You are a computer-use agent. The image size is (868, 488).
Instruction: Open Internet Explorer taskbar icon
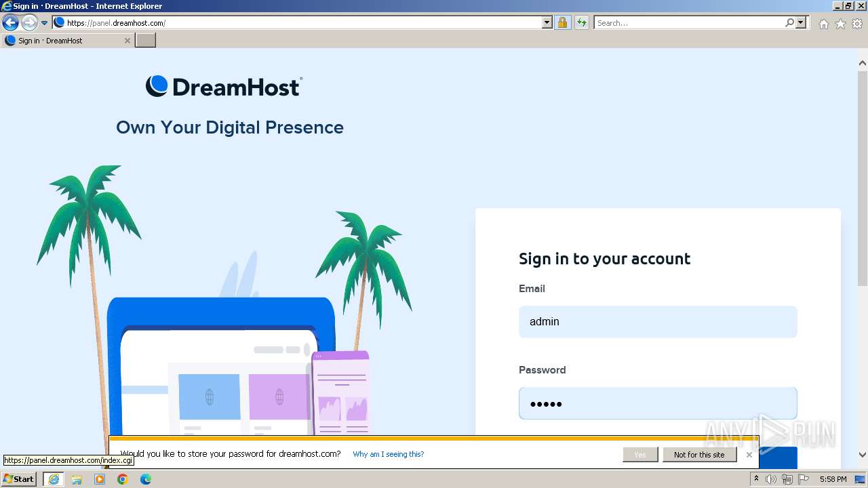coord(54,479)
